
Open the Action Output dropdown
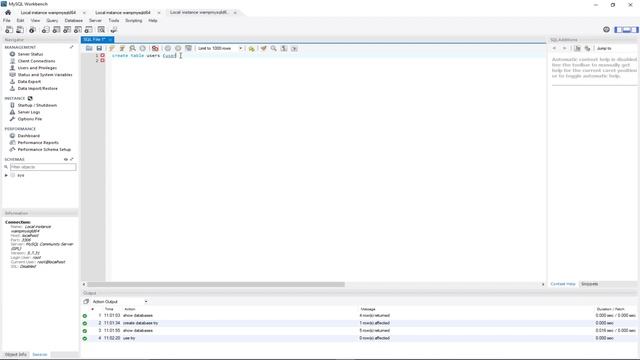point(120,302)
